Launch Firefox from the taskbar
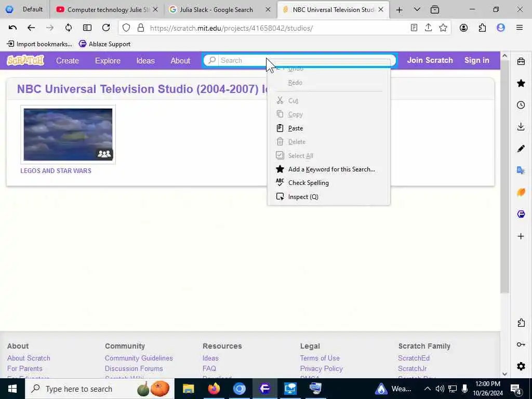Image resolution: width=532 pixels, height=399 pixels. 214,389
